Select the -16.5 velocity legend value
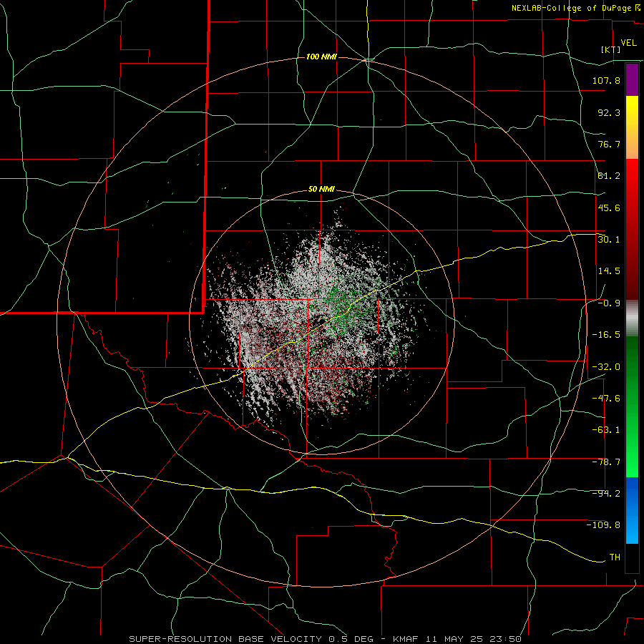This screenshot has height=644, width=644. pyautogui.click(x=606, y=335)
